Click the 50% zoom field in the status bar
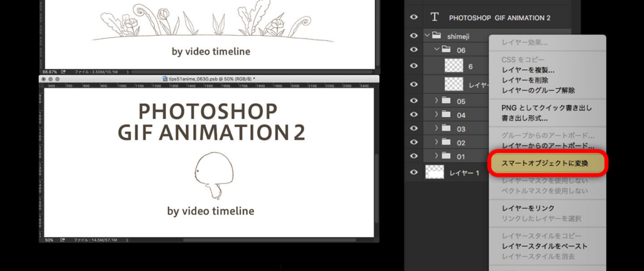This screenshot has height=271, width=644. pyautogui.click(x=49, y=240)
